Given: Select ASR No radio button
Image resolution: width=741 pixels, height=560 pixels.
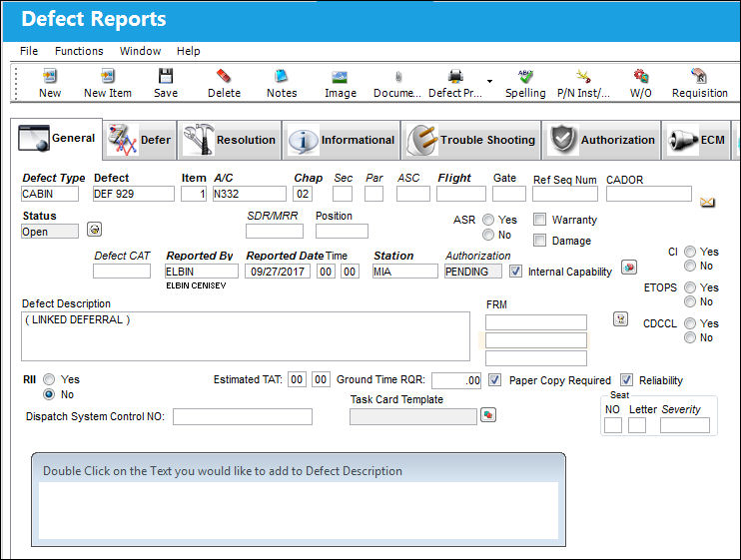Looking at the screenshot, I should tap(488, 235).
